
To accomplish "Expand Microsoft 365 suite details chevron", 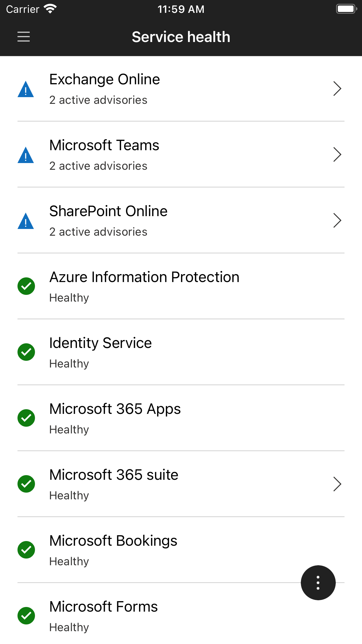I will tap(337, 484).
